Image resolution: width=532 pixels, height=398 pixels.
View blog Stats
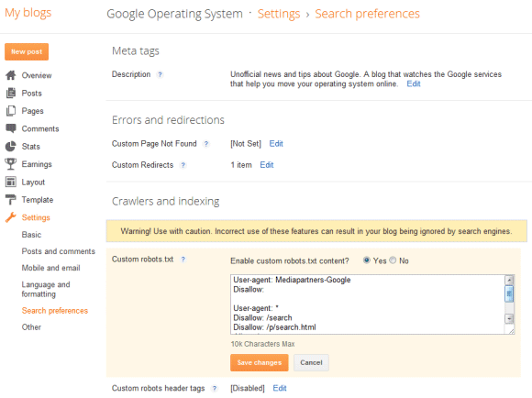[x=31, y=146]
